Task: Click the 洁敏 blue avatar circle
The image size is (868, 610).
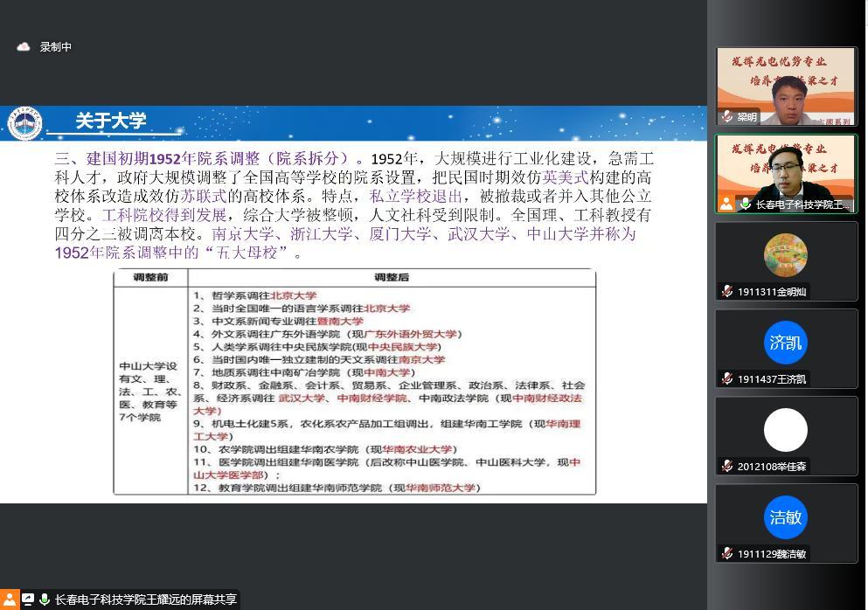Action: pyautogui.click(x=785, y=517)
